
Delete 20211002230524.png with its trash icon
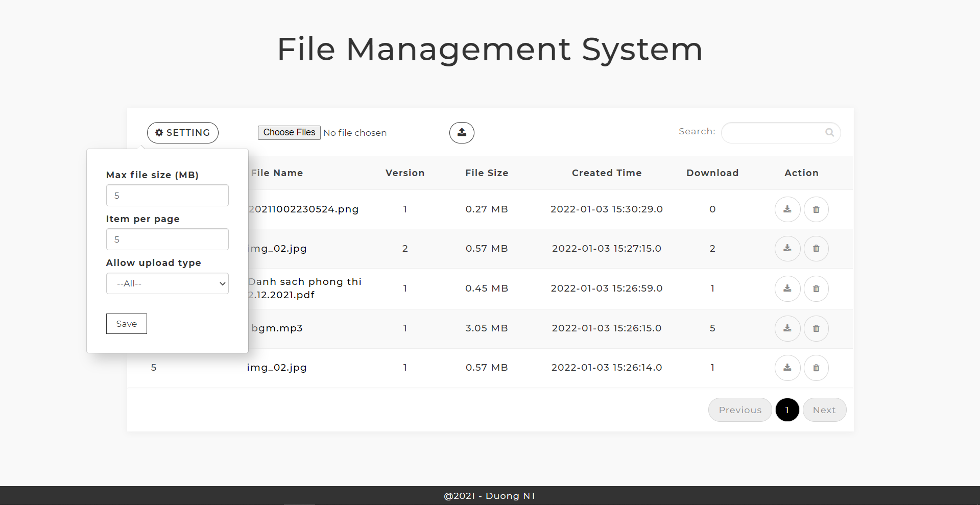tap(816, 209)
